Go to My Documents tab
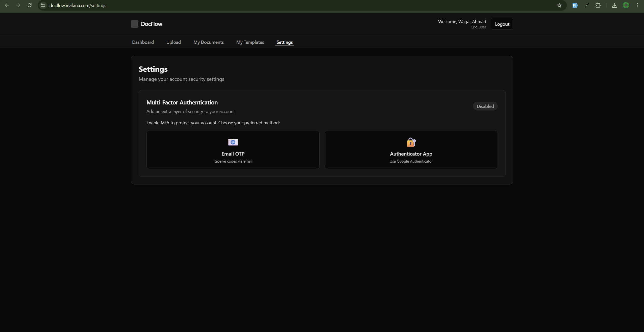 click(208, 42)
